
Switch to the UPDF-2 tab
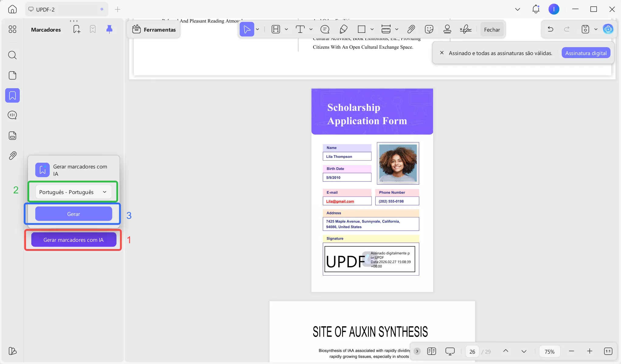pyautogui.click(x=46, y=9)
